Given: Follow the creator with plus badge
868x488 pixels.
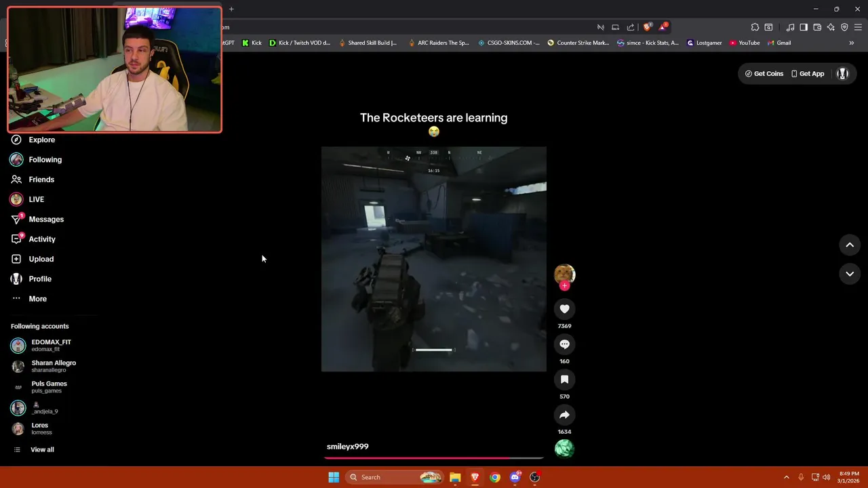Looking at the screenshot, I should (x=564, y=285).
